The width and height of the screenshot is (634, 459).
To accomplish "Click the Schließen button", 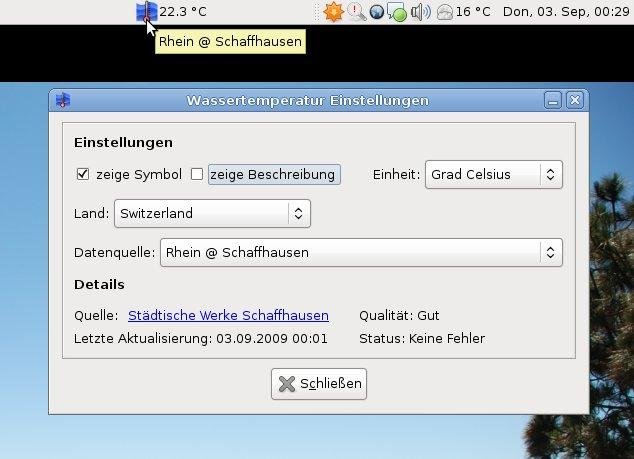I will (319, 384).
